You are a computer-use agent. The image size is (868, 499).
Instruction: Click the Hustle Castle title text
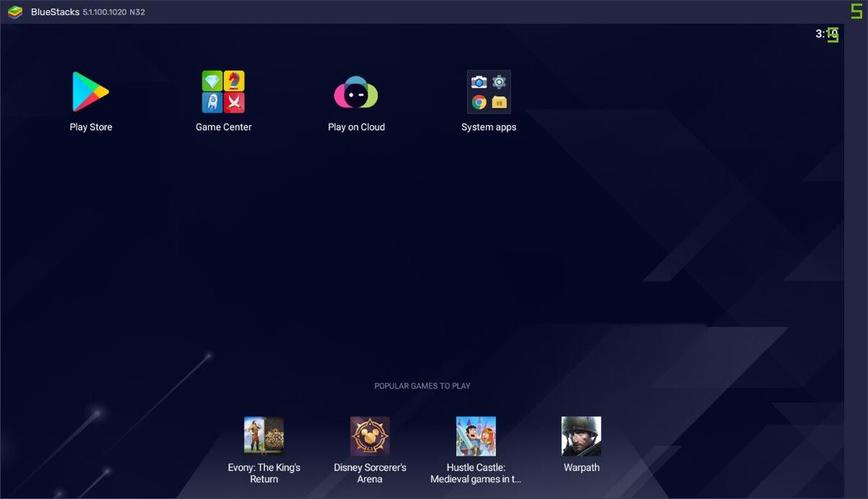coord(476,474)
